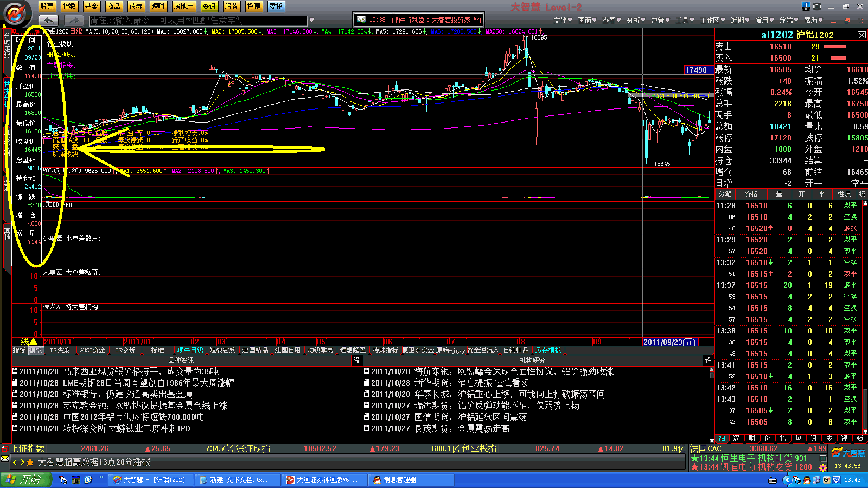Toggle the 日线 period triangle selector
This screenshot has width=868, height=488.
tap(33, 342)
